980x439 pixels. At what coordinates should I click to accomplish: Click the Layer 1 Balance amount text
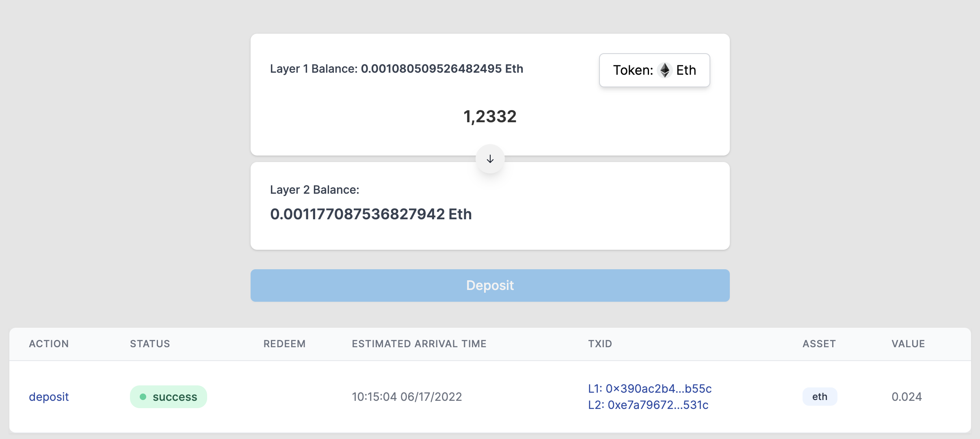(441, 69)
